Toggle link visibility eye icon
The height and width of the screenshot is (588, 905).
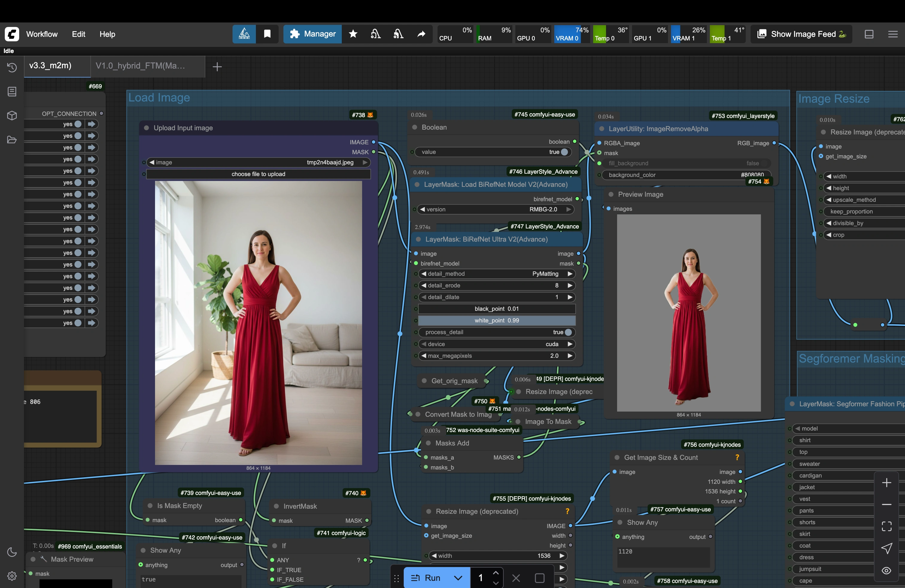886,571
